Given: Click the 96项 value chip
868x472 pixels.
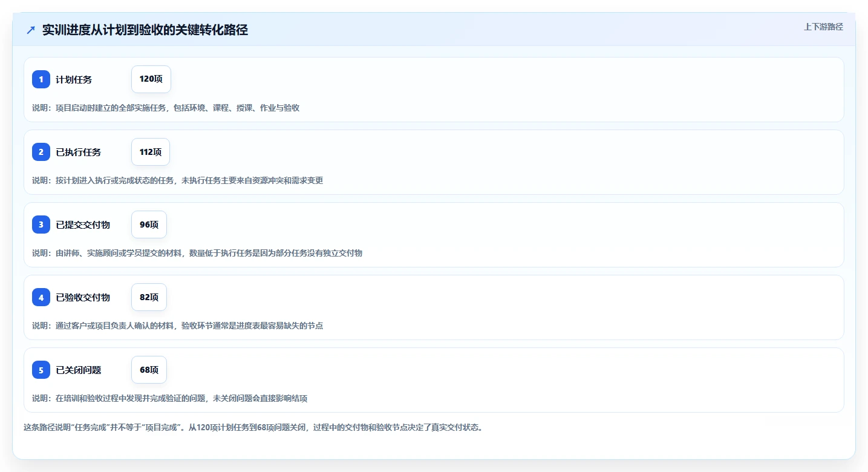Looking at the screenshot, I should pyautogui.click(x=149, y=225).
